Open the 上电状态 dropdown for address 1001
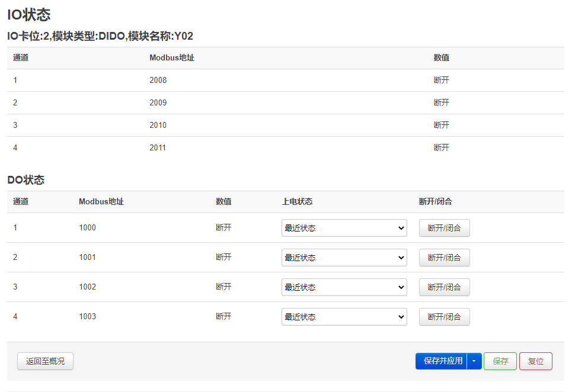 pos(344,258)
